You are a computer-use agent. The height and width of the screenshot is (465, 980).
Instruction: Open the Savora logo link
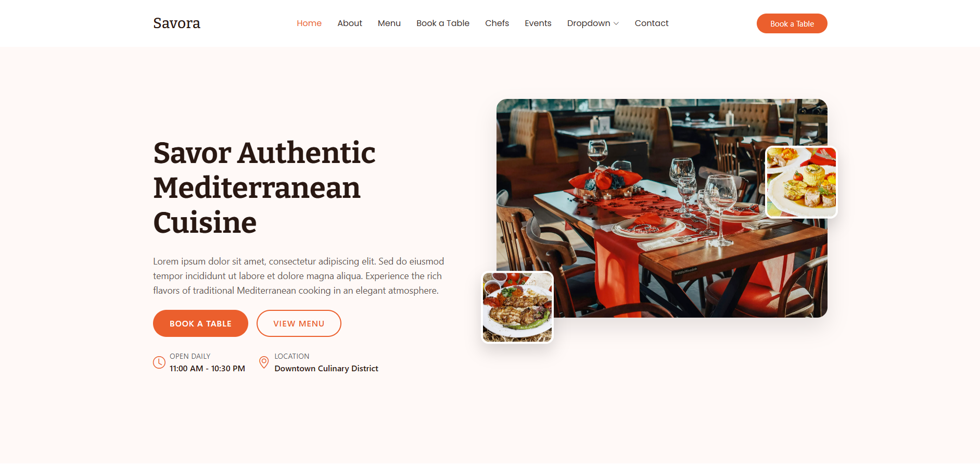click(176, 23)
